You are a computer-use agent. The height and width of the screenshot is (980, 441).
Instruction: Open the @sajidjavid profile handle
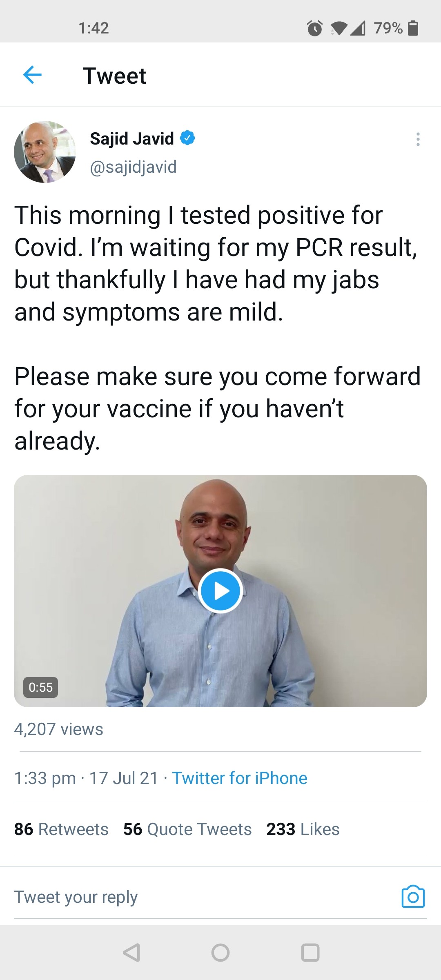pyautogui.click(x=133, y=167)
